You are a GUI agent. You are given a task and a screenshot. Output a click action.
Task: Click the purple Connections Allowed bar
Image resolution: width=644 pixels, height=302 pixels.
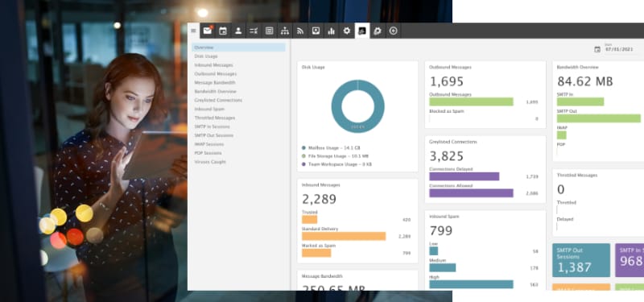click(471, 193)
